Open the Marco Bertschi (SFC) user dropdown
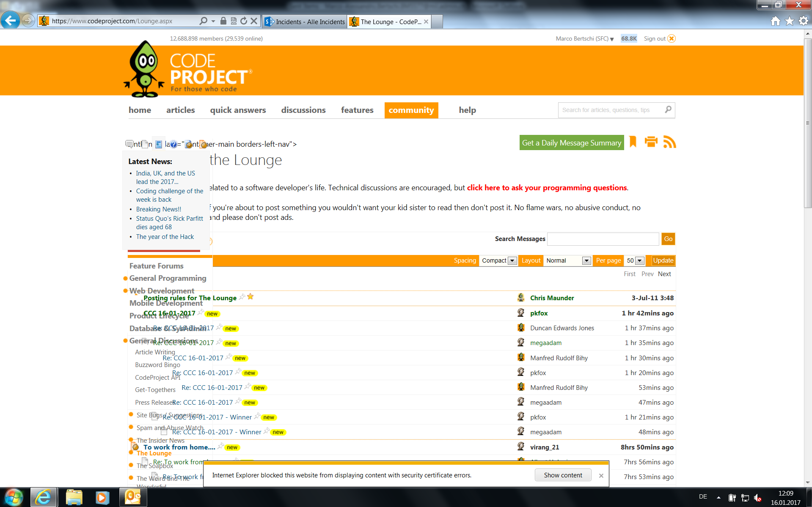Image resolution: width=812 pixels, height=507 pixels. click(585, 38)
